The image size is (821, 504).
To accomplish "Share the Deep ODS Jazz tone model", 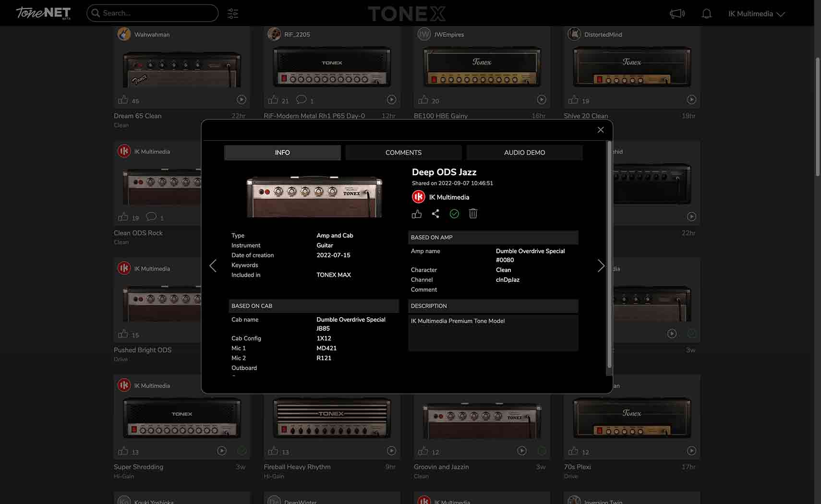I will click(x=435, y=214).
